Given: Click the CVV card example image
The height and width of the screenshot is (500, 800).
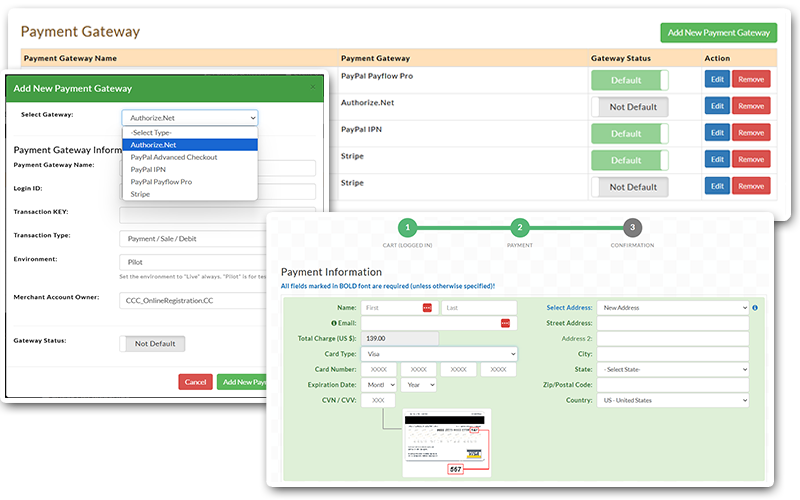Looking at the screenshot, I should click(446, 441).
